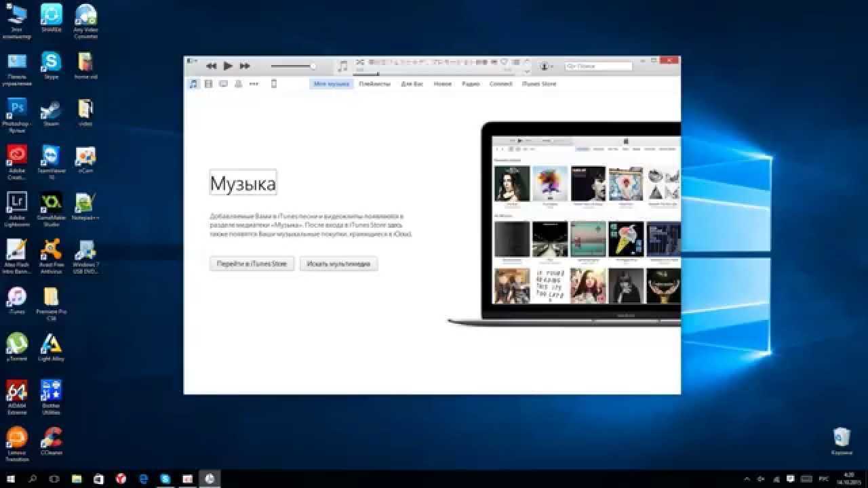Launch AIDA64 Extreme shortcut
868x488 pixels.
tap(16, 397)
